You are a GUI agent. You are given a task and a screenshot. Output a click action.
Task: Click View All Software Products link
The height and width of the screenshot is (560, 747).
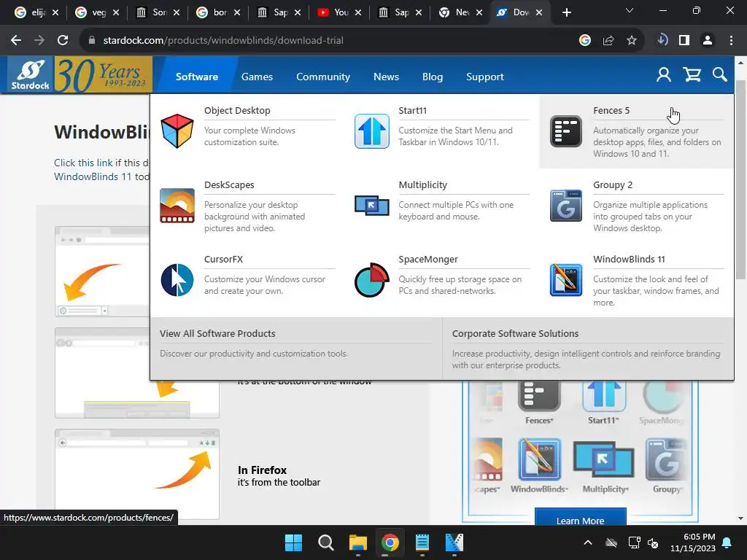217,333
